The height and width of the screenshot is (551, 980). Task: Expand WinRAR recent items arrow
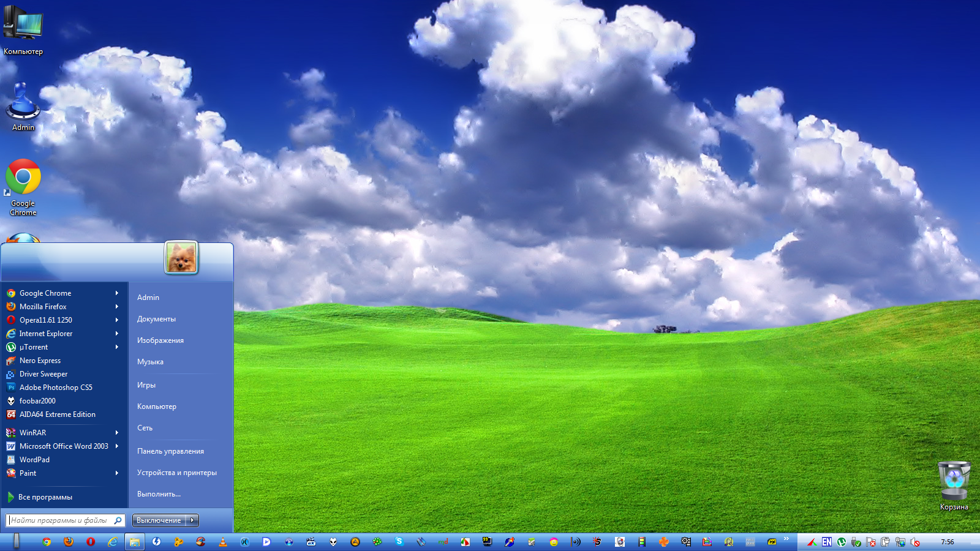click(116, 433)
